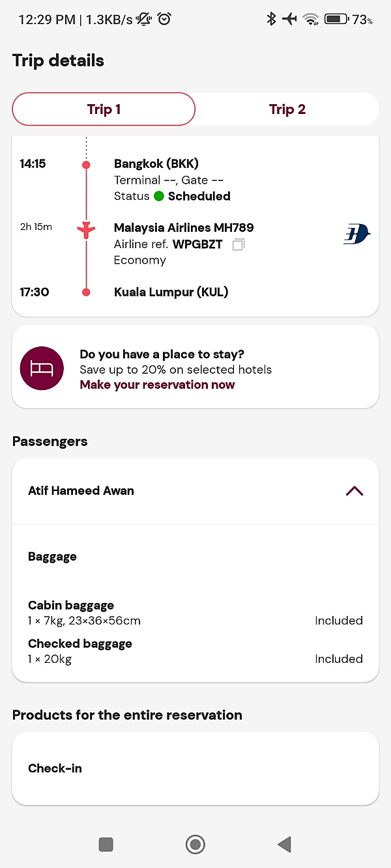This screenshot has width=391, height=868.
Task: Tap the Bangkok (BKK) departure entry
Action: [x=156, y=163]
